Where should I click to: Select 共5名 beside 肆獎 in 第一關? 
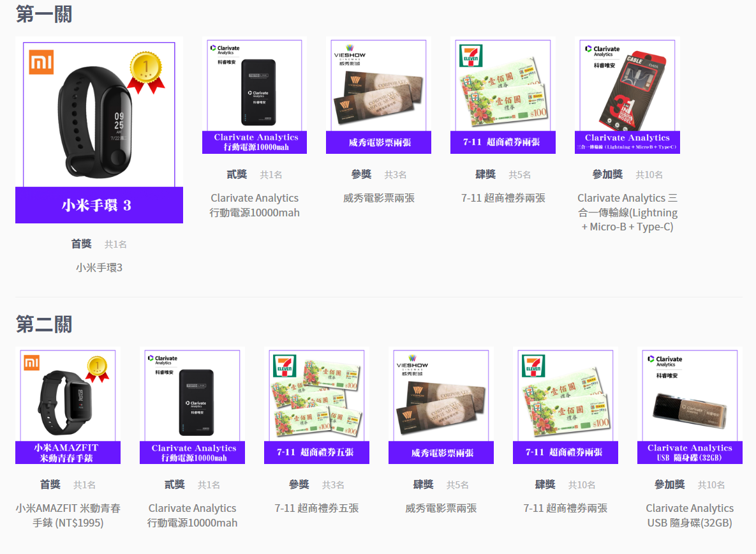pos(520,175)
